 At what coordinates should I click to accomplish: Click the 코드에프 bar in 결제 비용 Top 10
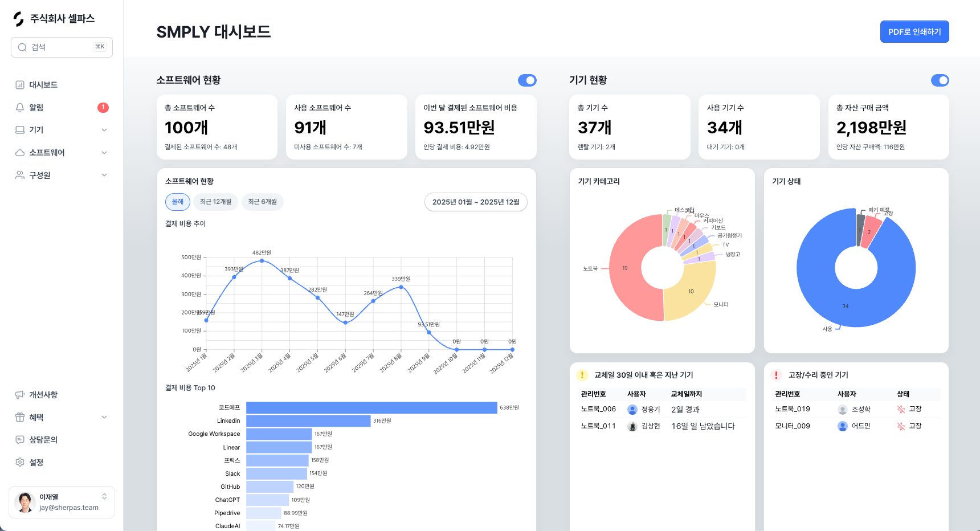370,407
